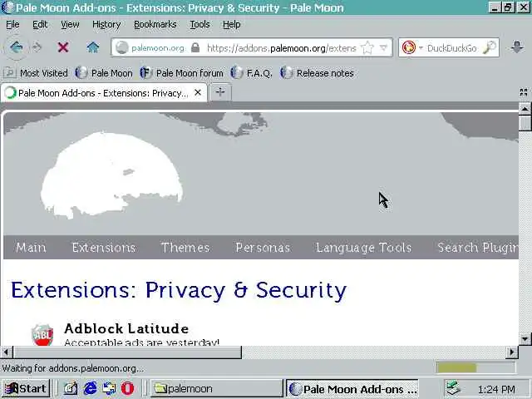Click the Pale Moon moon logo banner
Screen dimensions: 532x399
[112, 175]
